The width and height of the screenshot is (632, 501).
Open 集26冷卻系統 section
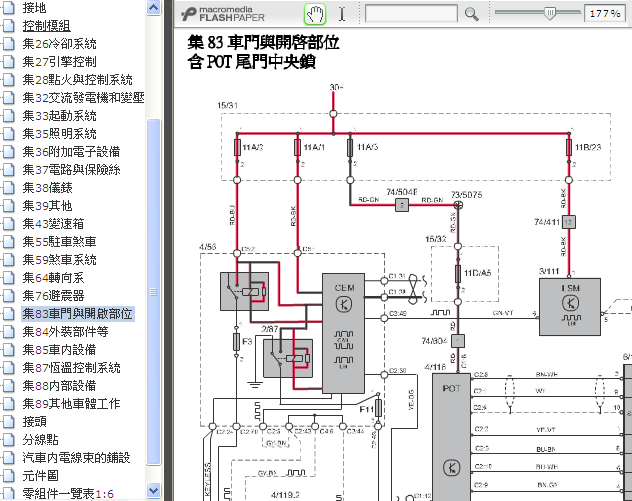click(59, 44)
